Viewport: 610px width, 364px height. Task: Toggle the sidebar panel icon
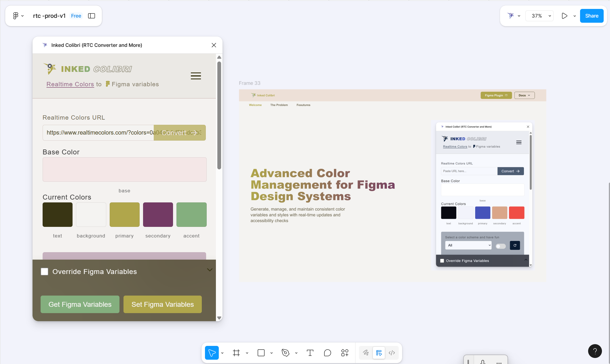(x=92, y=16)
